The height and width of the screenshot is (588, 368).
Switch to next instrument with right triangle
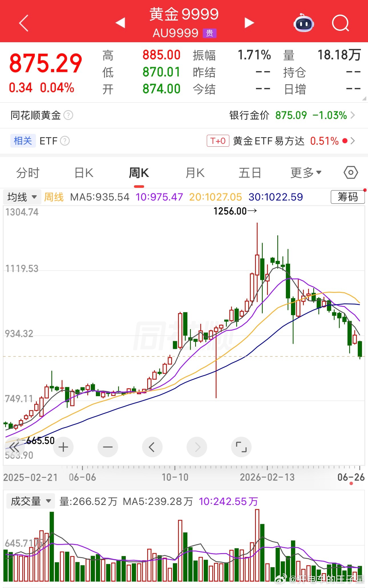pos(249,23)
